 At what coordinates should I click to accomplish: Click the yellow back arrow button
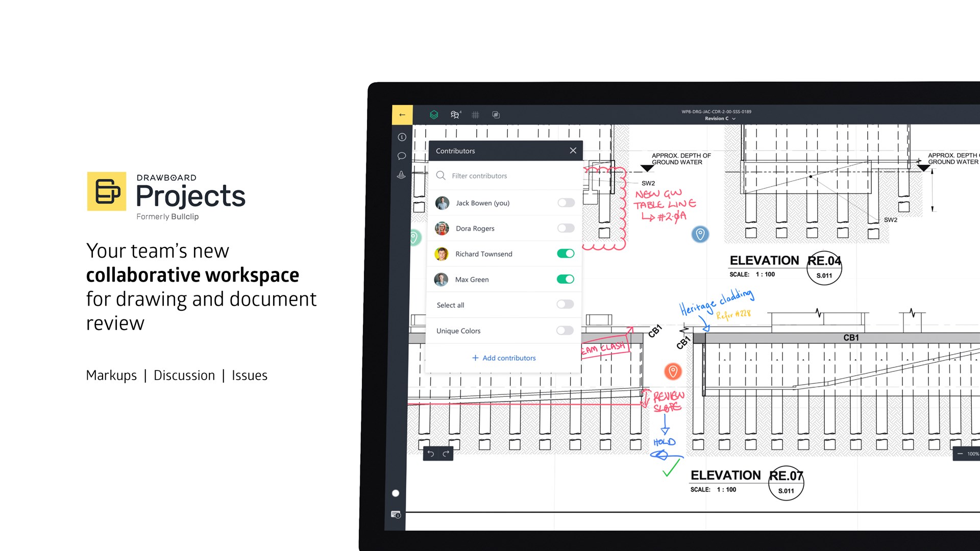pos(402,115)
